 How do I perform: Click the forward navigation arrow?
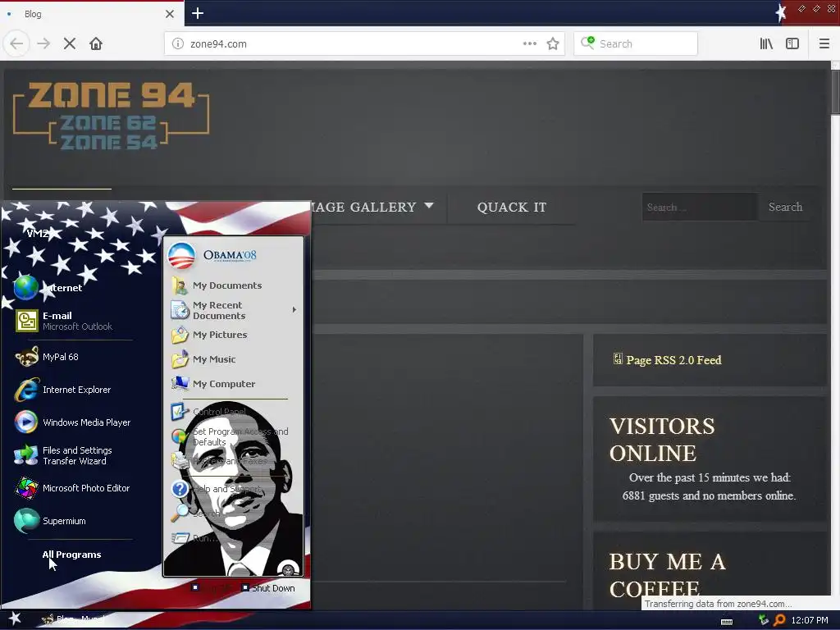[x=43, y=43]
